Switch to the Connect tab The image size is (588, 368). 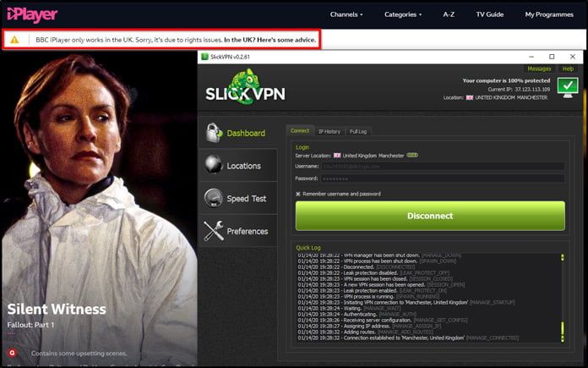click(300, 130)
